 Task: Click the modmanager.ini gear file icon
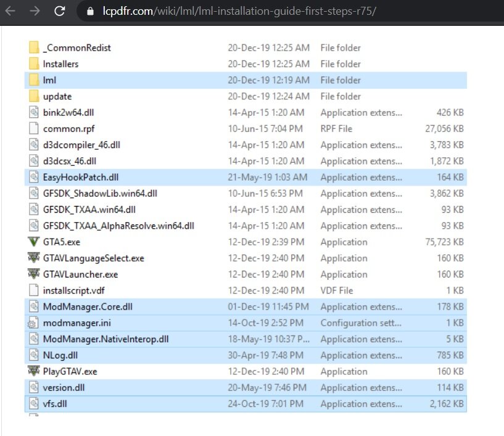coord(33,323)
